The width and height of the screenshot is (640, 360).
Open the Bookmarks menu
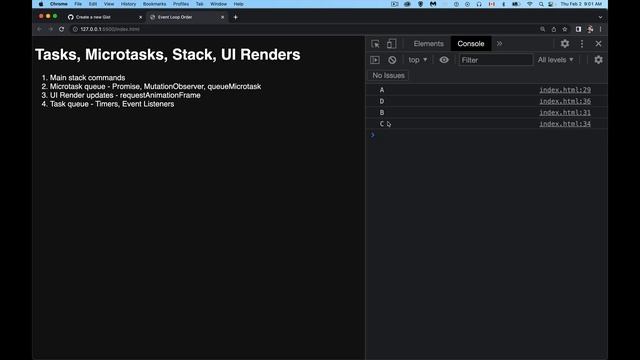click(154, 4)
